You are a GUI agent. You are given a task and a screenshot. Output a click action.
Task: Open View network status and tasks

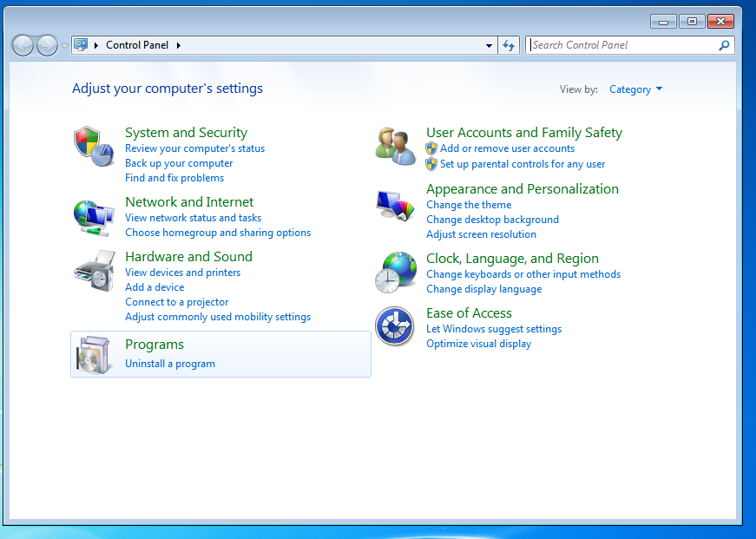click(193, 218)
